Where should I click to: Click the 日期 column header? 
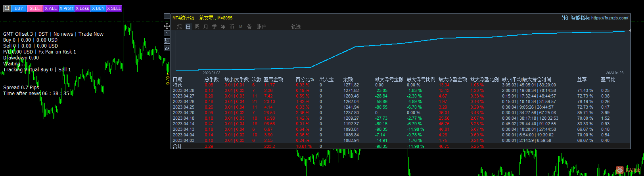(x=178, y=79)
